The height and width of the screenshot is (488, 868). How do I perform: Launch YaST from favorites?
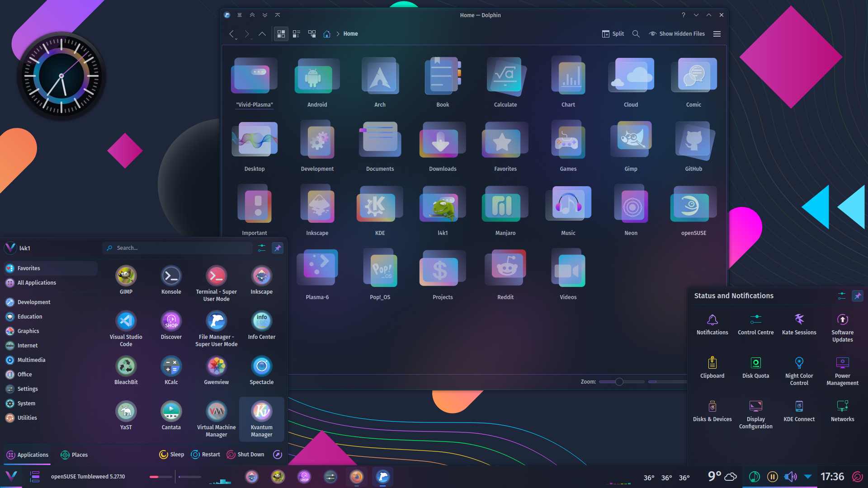[126, 416]
